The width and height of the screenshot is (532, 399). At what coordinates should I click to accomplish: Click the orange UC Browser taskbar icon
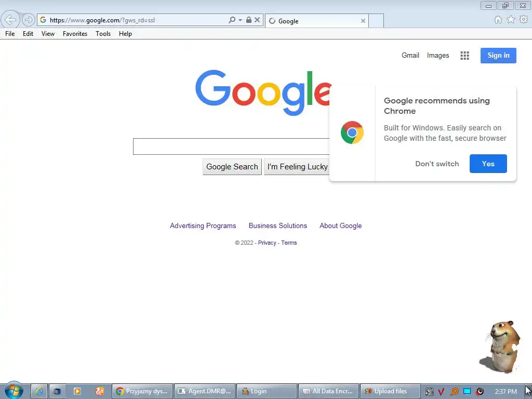[x=99, y=391]
